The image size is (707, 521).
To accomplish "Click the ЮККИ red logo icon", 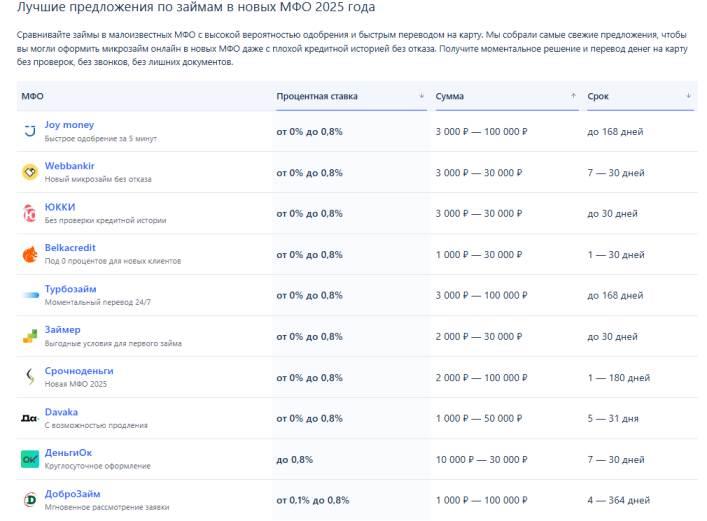I will [x=29, y=213].
